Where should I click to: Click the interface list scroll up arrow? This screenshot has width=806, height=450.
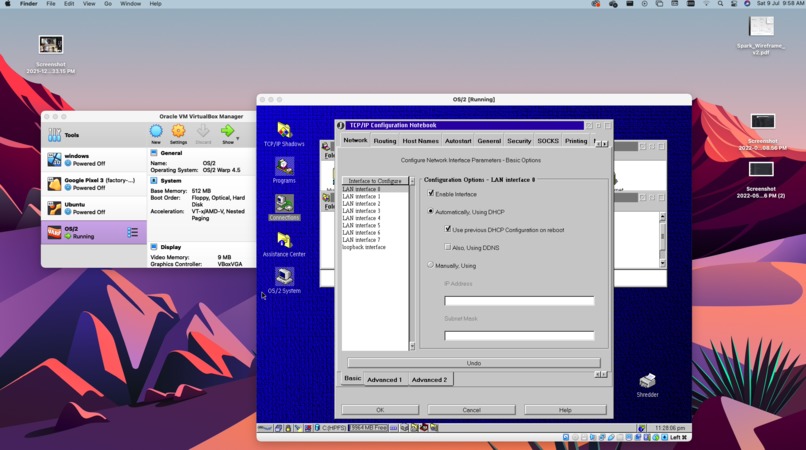pyautogui.click(x=412, y=181)
